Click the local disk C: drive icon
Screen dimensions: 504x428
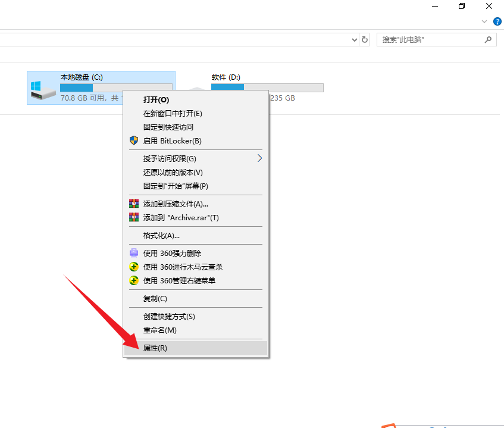[x=43, y=90]
